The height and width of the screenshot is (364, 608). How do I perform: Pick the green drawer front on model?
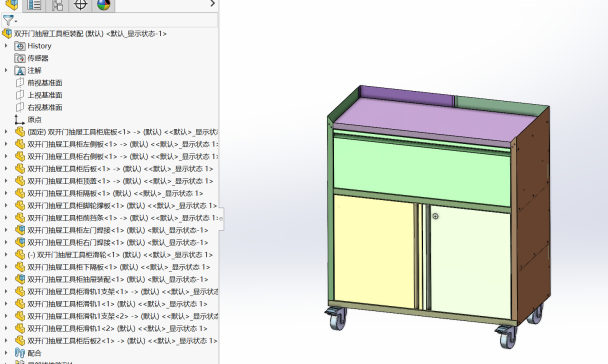422,173
